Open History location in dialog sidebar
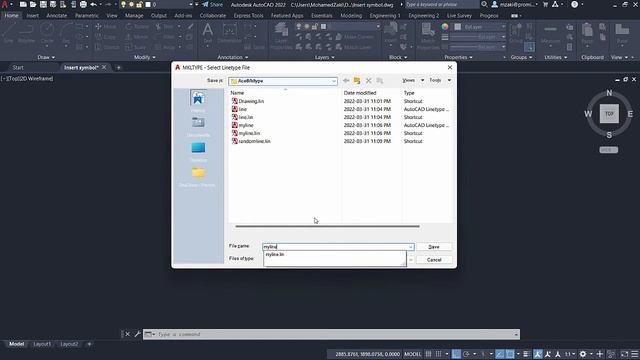 198,101
